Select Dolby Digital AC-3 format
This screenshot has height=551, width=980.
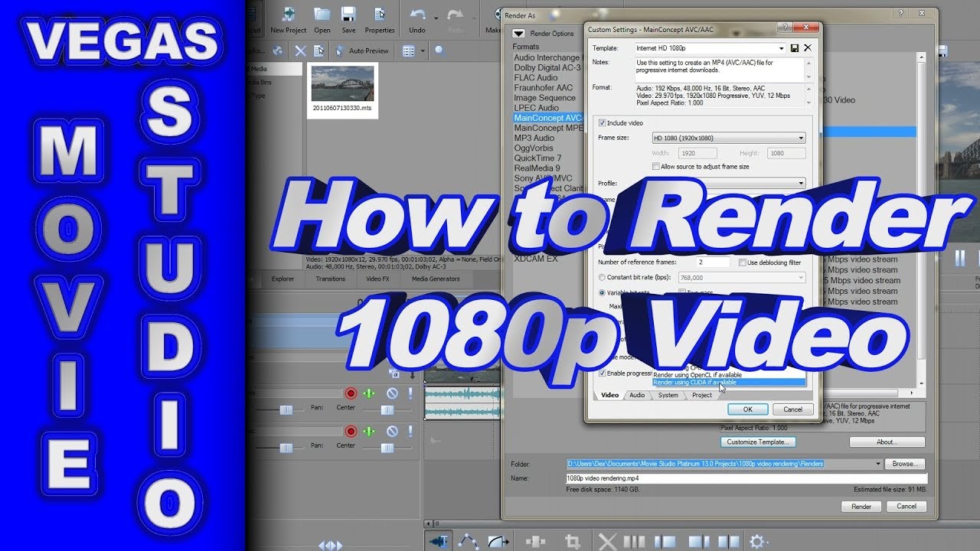point(547,67)
